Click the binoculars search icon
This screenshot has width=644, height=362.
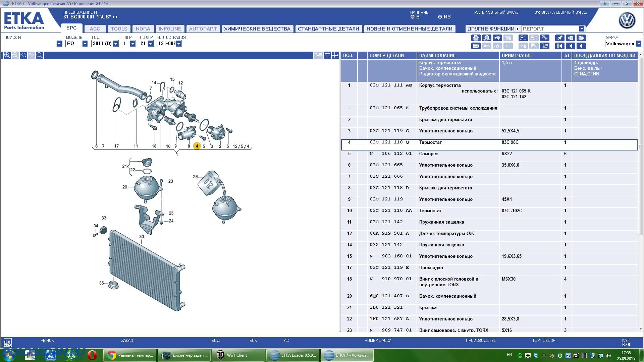click(497, 38)
